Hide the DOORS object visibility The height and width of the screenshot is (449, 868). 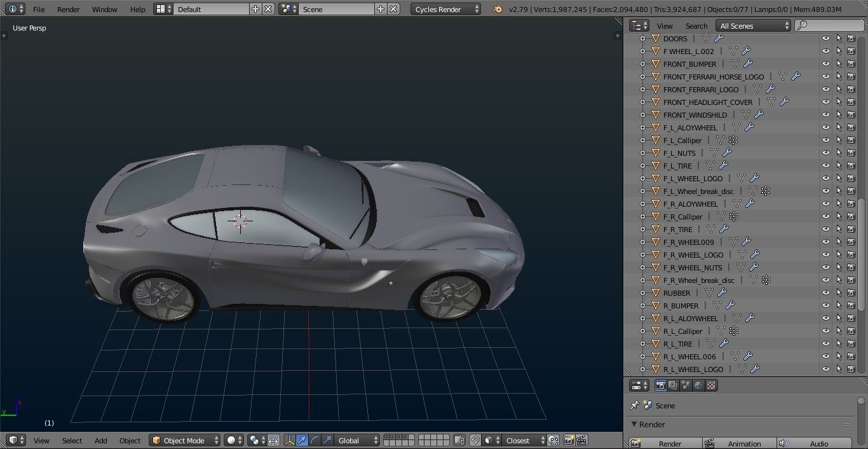[826, 38]
